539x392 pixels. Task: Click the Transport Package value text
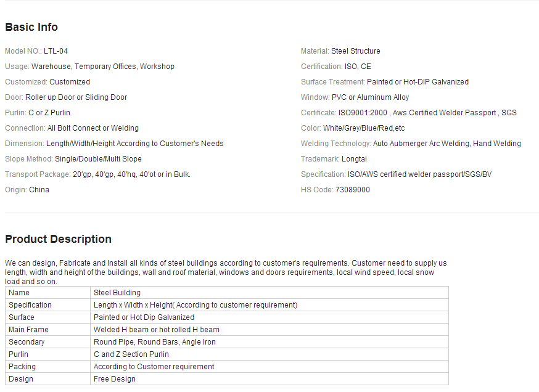click(131, 174)
